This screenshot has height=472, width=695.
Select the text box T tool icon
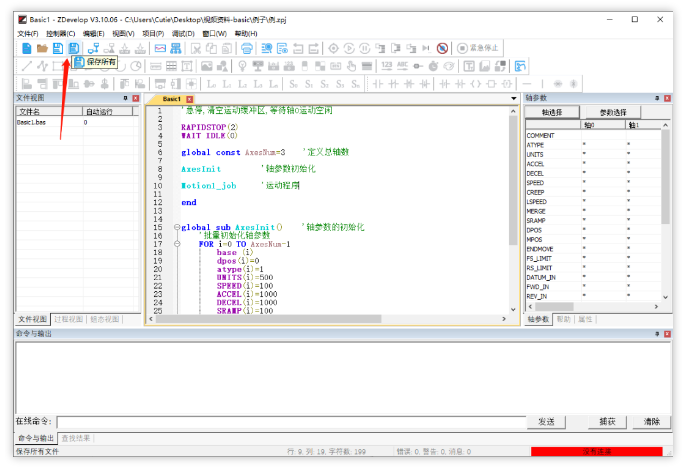click(187, 66)
